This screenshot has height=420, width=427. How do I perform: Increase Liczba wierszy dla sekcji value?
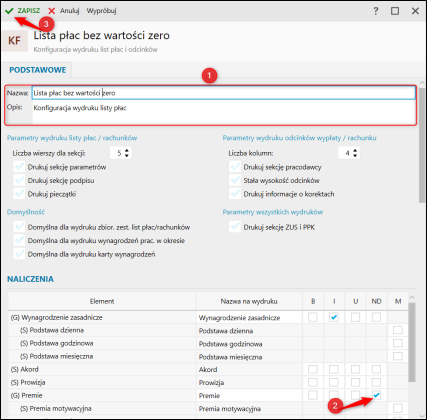[x=127, y=151]
